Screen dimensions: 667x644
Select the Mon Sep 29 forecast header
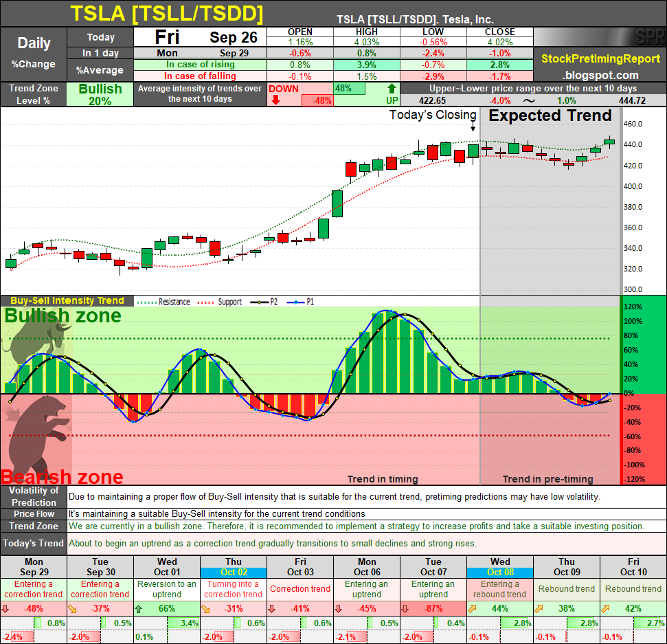34,567
